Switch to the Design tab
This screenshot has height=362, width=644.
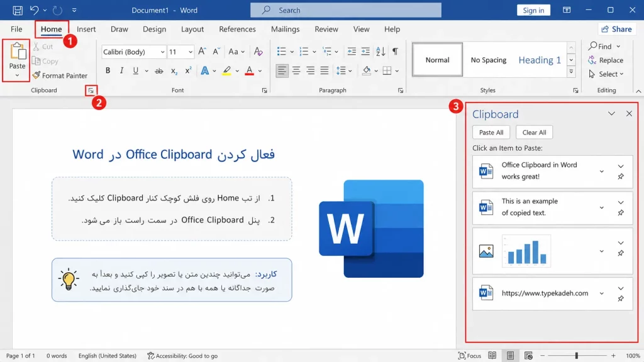tap(155, 29)
